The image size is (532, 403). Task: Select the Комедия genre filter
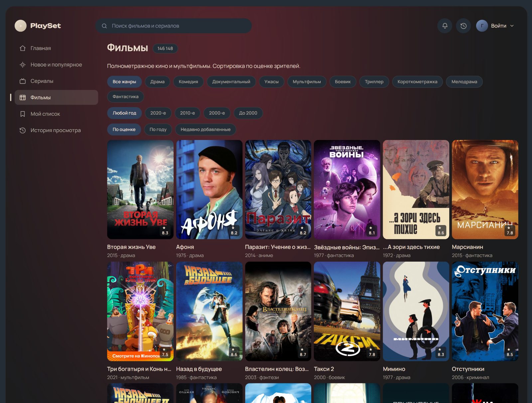[x=188, y=82]
